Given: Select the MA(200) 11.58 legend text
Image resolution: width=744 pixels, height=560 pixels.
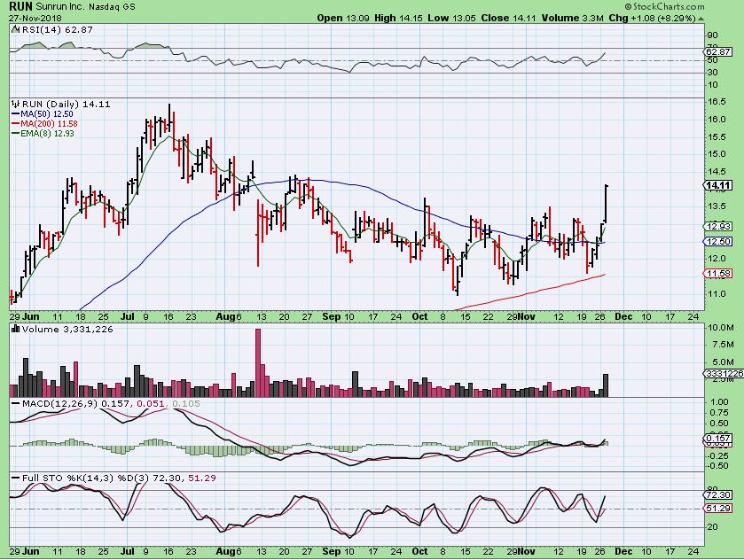Looking at the screenshot, I should click(x=49, y=124).
